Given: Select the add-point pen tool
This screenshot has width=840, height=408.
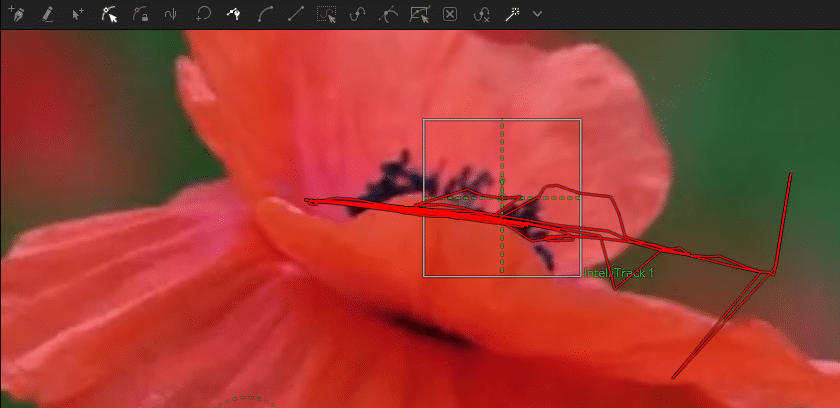Looking at the screenshot, I should coord(16,14).
